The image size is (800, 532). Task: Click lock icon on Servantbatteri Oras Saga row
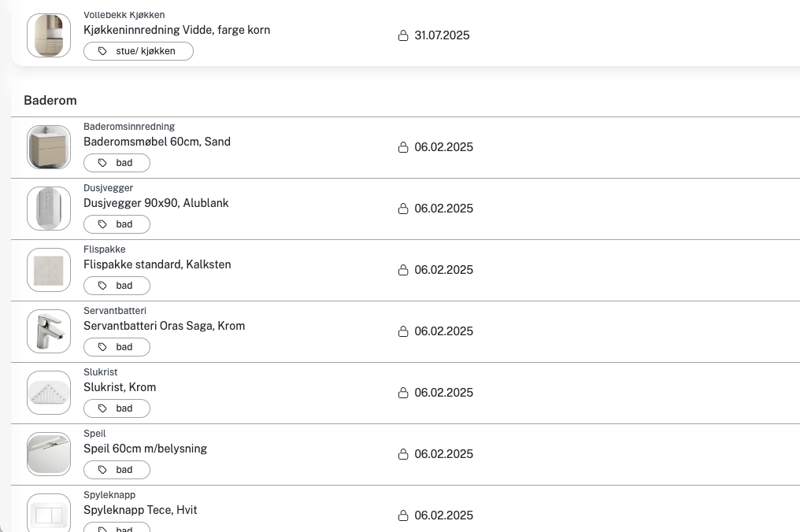pos(403,331)
